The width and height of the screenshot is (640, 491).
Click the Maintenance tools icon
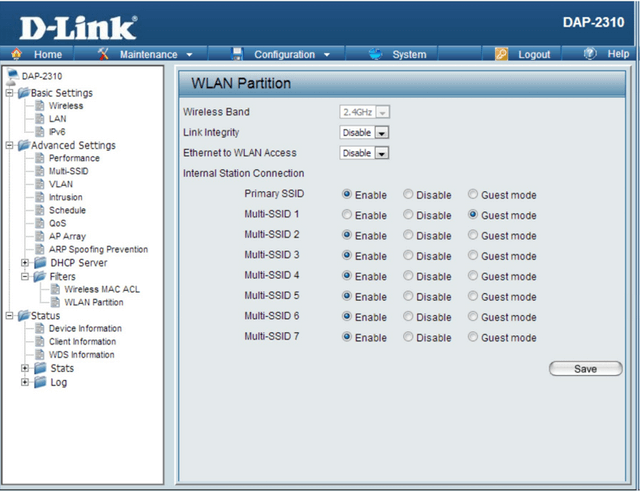(104, 54)
